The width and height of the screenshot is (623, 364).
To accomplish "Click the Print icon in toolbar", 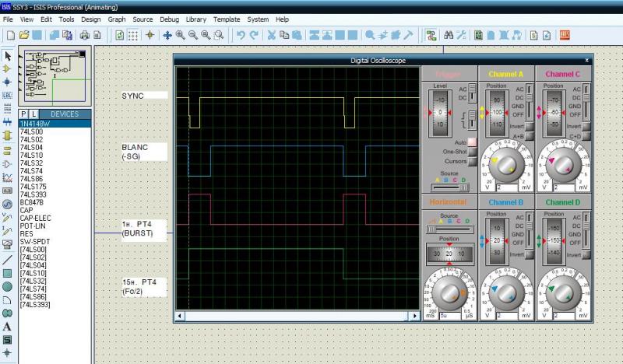I will pyautogui.click(x=84, y=35).
